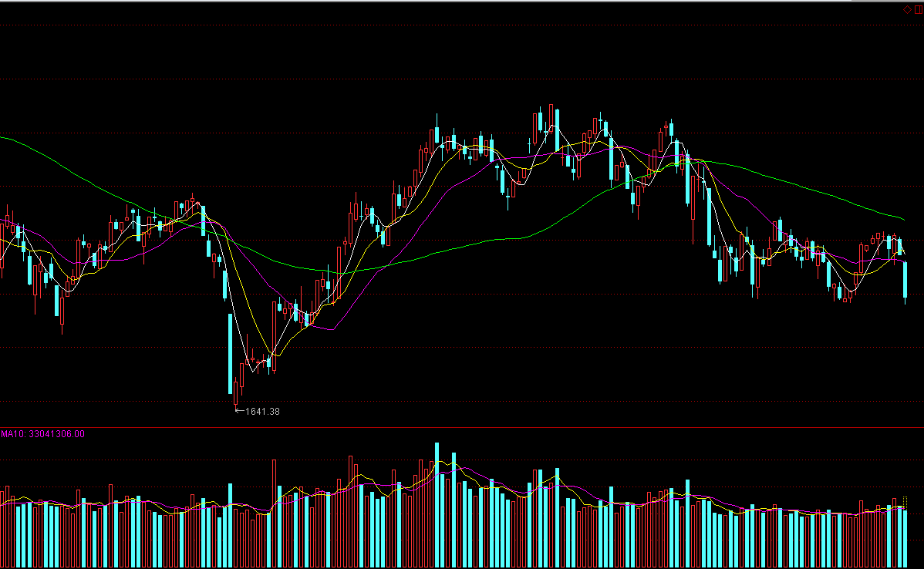Select the tallest cyan volume bar
This screenshot has width=924, height=569.
click(437, 505)
